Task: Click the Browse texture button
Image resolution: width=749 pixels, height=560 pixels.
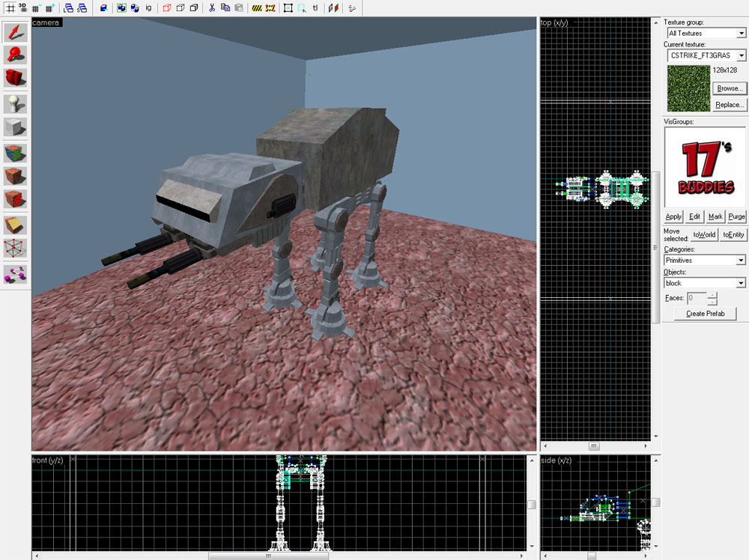Action: (730, 88)
